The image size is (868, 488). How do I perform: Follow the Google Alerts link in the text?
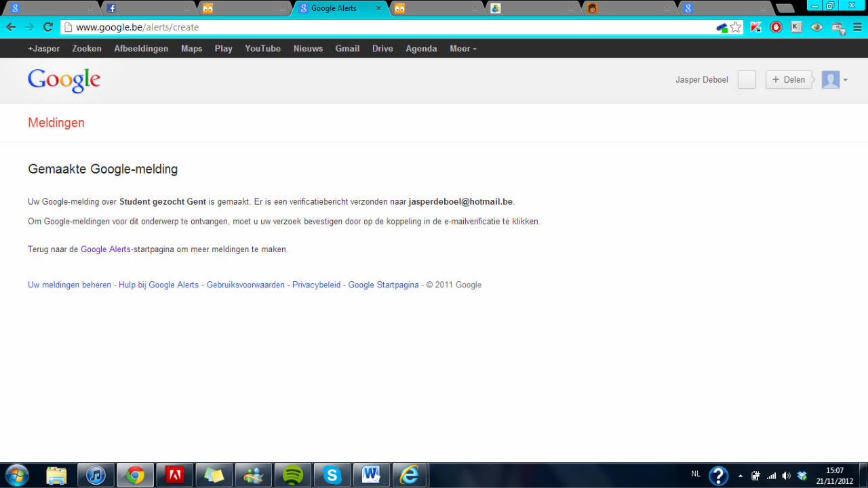pos(106,249)
